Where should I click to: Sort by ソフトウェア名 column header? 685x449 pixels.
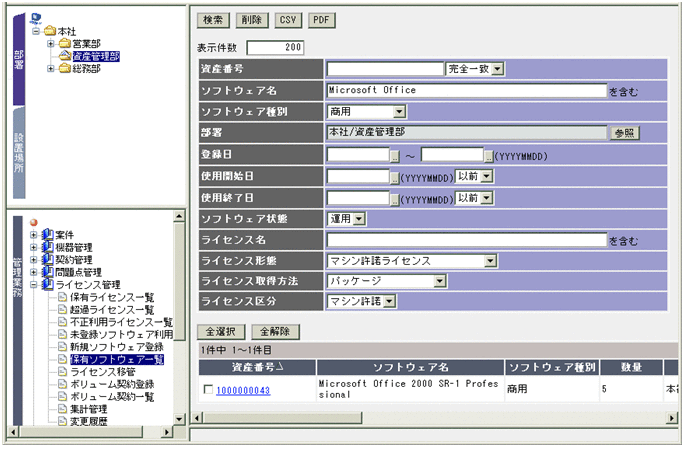pos(410,367)
